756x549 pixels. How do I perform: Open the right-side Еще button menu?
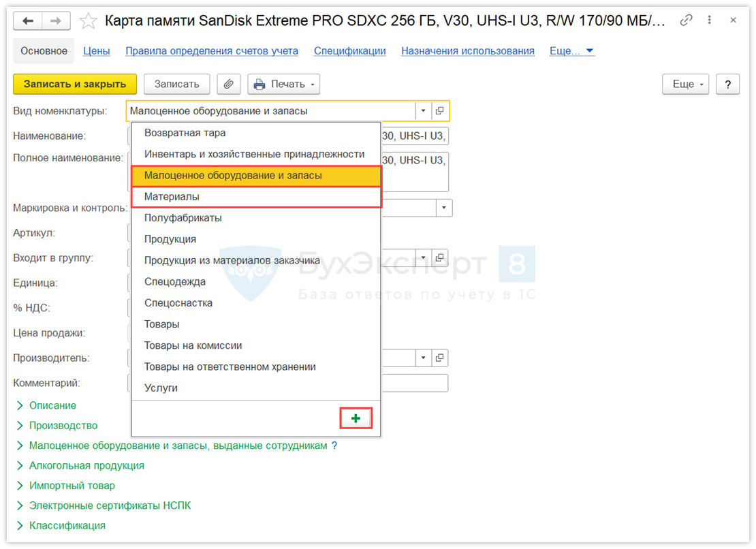click(686, 84)
